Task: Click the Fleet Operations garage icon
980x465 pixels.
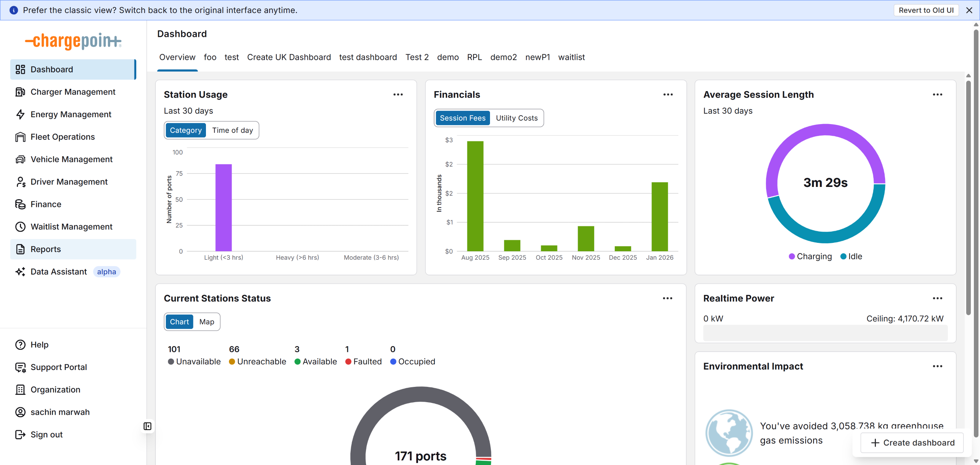Action: (x=20, y=137)
